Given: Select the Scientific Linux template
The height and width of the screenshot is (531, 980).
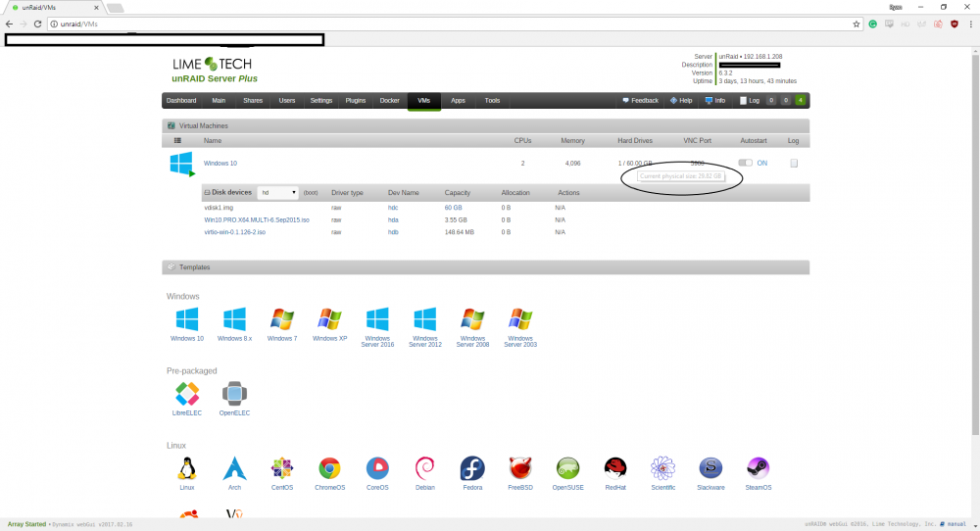Looking at the screenshot, I should [x=663, y=468].
